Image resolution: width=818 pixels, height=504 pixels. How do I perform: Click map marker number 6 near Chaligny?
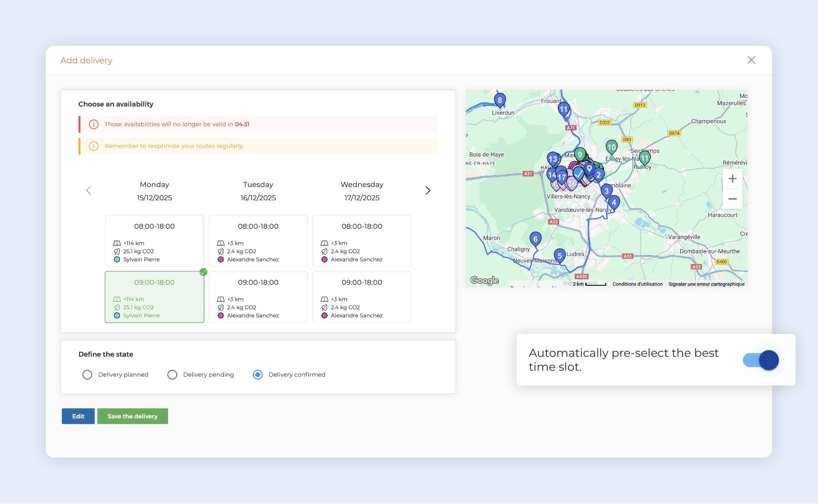pos(535,239)
